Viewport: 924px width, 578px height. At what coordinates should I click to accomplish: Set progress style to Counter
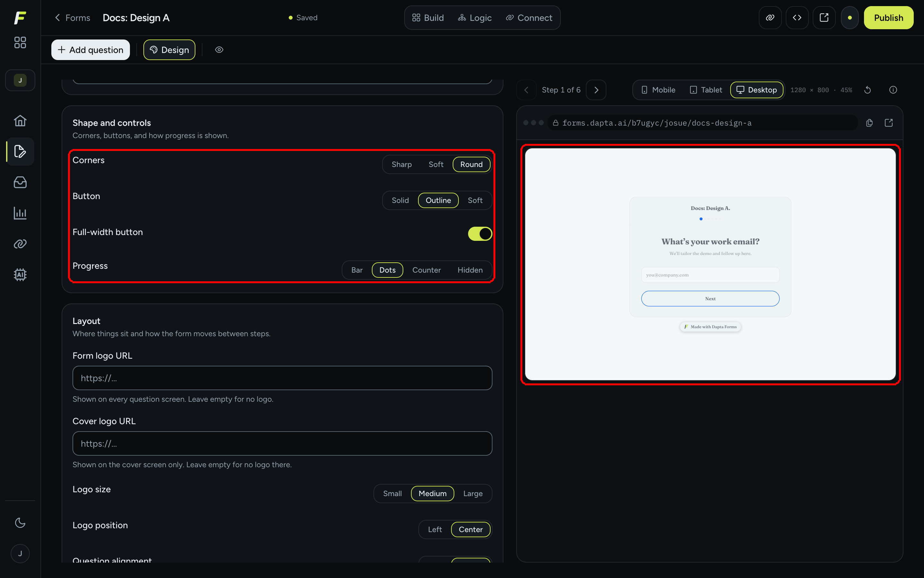tap(426, 270)
